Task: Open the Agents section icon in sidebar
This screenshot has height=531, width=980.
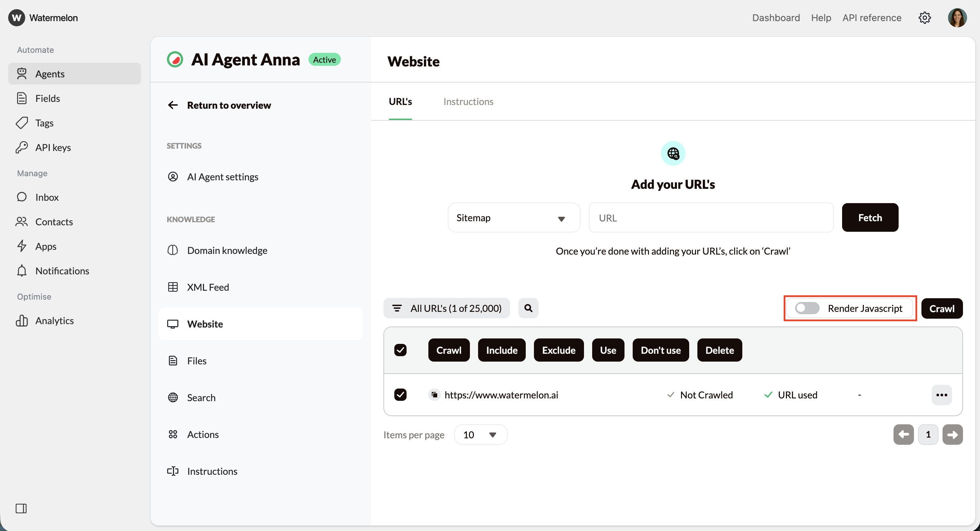Action: tap(22, 74)
